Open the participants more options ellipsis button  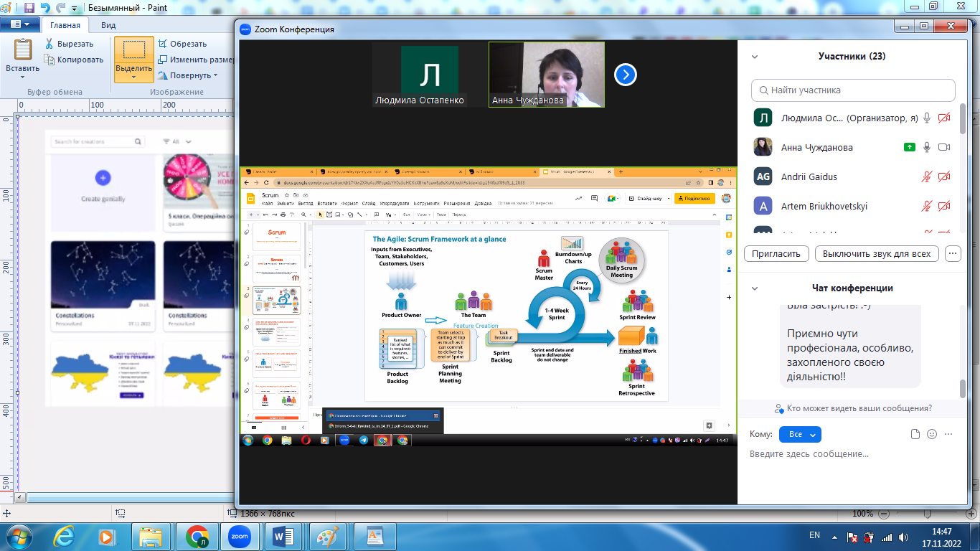point(953,253)
